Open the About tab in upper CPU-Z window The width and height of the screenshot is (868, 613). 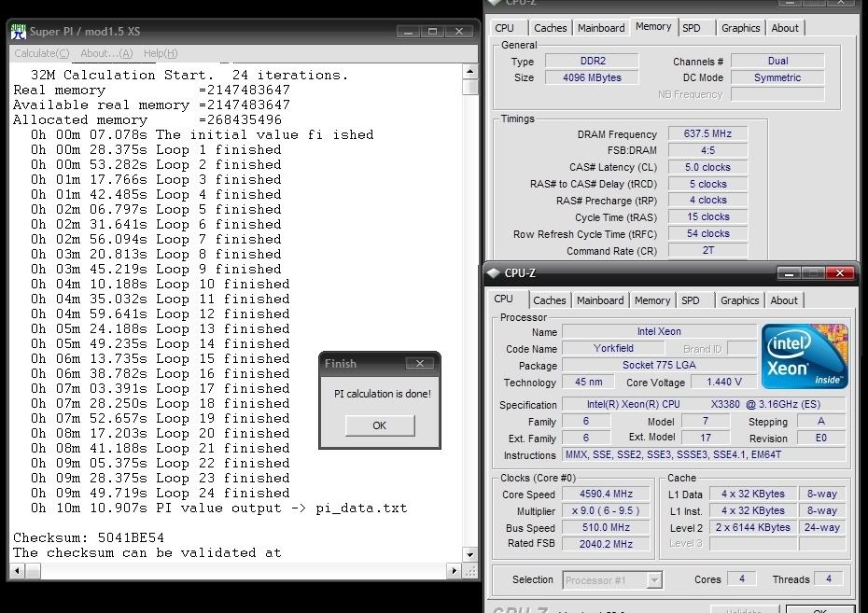point(785,28)
